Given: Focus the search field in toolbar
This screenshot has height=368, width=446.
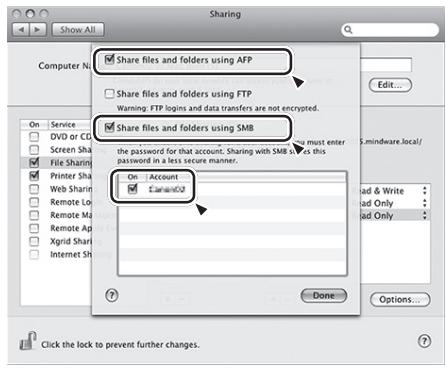Looking at the screenshot, I should pos(390,30).
